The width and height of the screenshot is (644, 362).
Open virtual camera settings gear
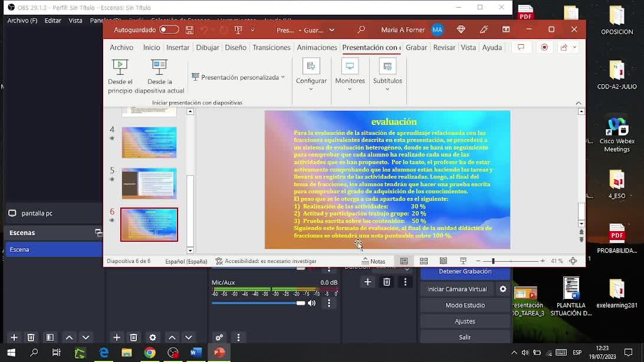[502, 289]
